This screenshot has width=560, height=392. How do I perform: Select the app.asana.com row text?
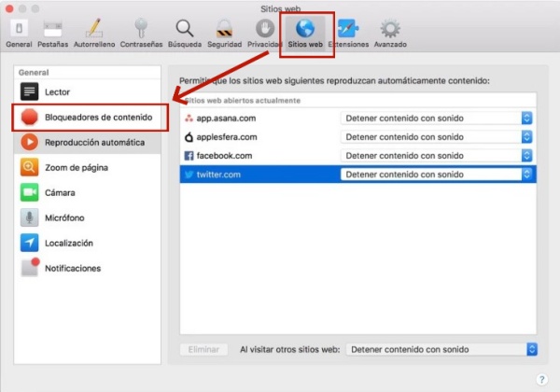[226, 119]
